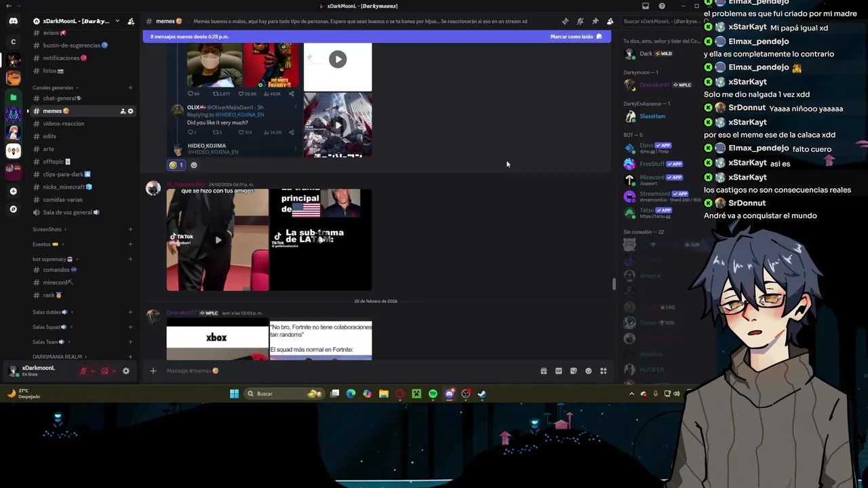868x488 pixels.
Task: Click the chat messages scrollbar
Action: click(x=613, y=284)
